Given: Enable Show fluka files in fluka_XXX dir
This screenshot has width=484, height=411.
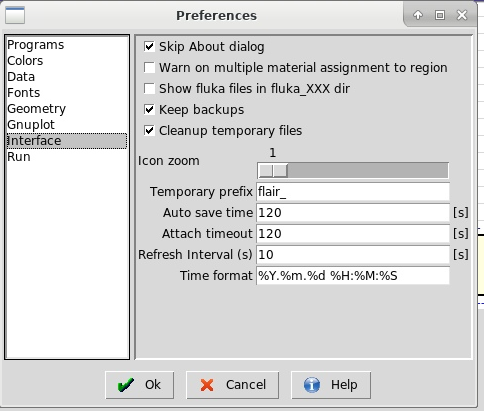Looking at the screenshot, I should (149, 89).
